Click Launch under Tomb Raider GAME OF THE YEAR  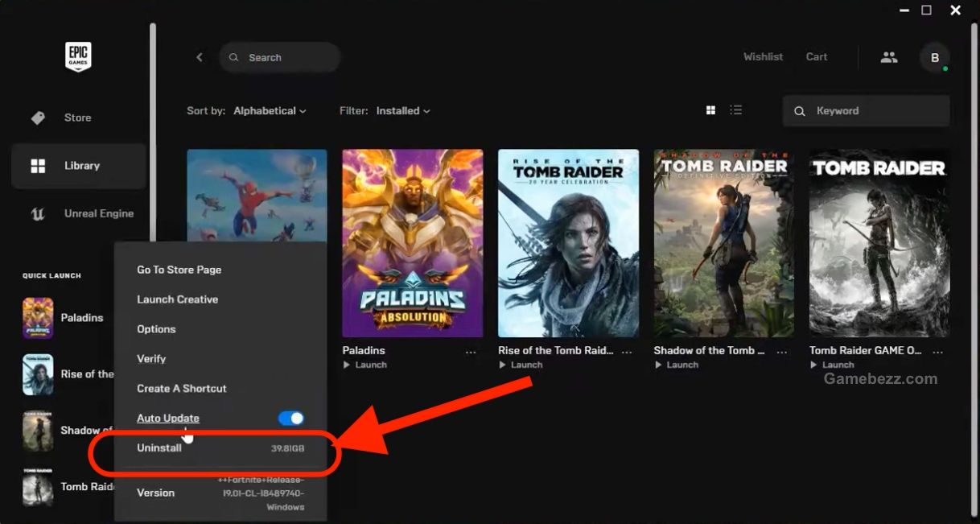[x=838, y=365]
